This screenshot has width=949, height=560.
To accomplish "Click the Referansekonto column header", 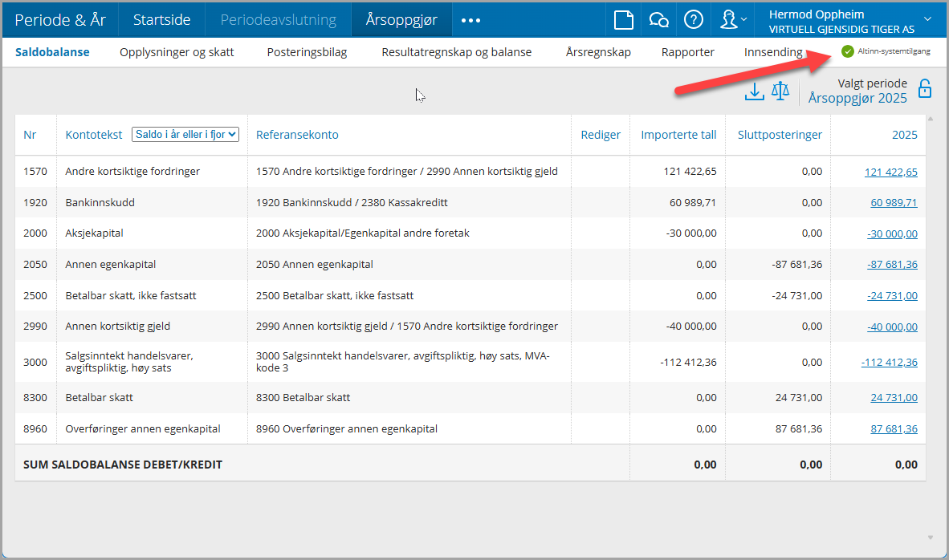I will (297, 135).
